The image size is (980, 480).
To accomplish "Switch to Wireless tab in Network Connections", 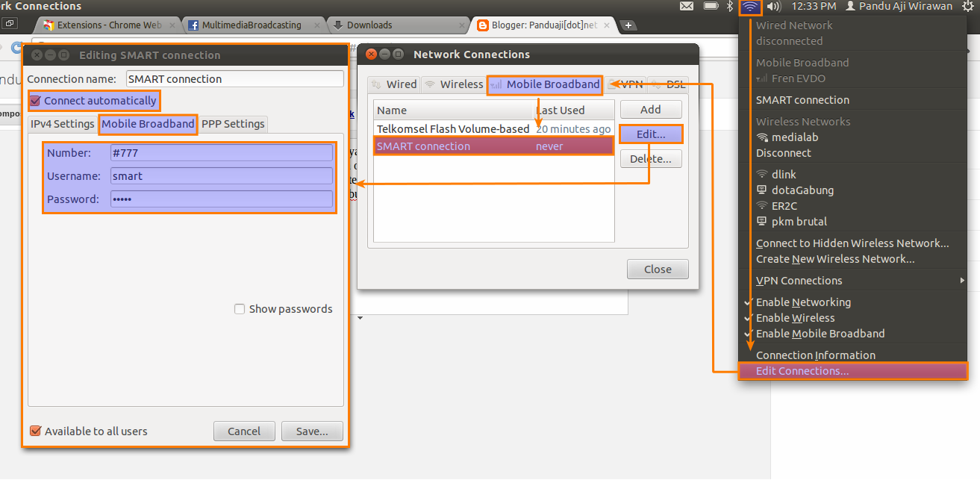I will point(454,84).
